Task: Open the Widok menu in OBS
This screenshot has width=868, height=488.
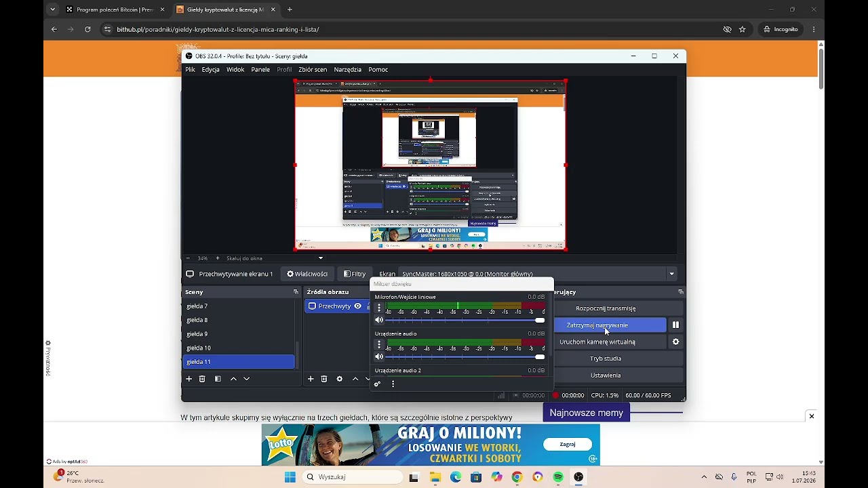Action: (235, 69)
